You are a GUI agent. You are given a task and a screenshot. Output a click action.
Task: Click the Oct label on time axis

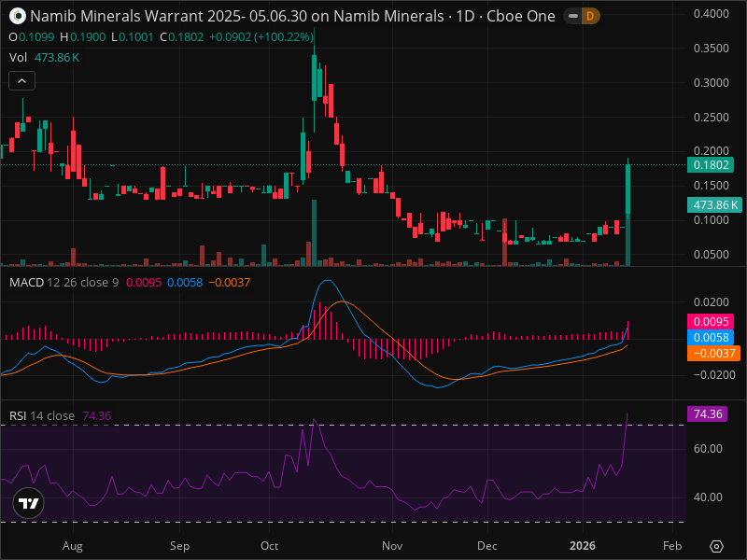[269, 546]
